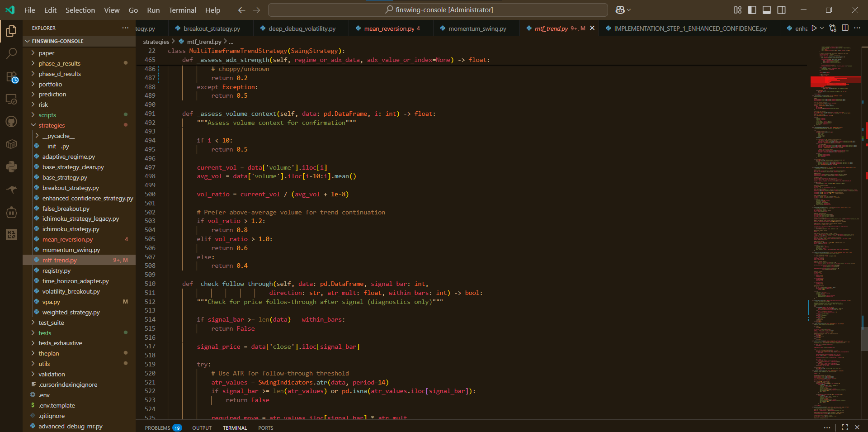Toggle the Primary Side Bar layout button
Image resolution: width=868 pixels, height=432 pixels.
752,10
